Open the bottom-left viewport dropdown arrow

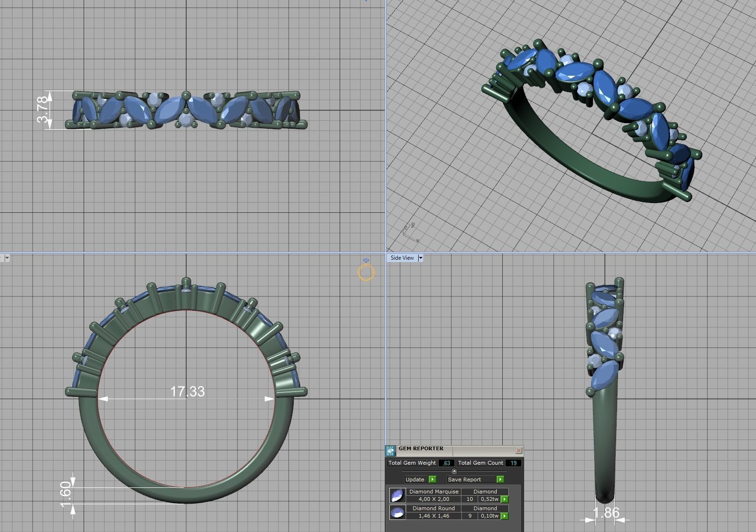[x=7, y=258]
